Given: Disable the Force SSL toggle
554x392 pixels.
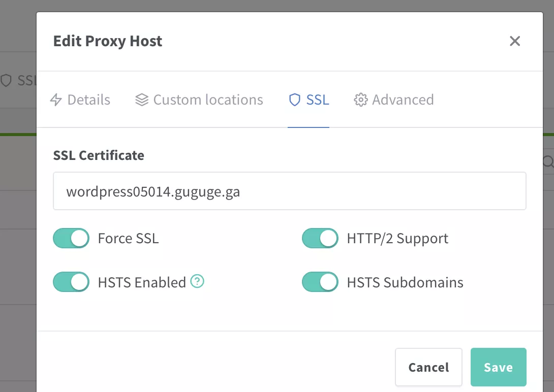Looking at the screenshot, I should click(x=71, y=238).
